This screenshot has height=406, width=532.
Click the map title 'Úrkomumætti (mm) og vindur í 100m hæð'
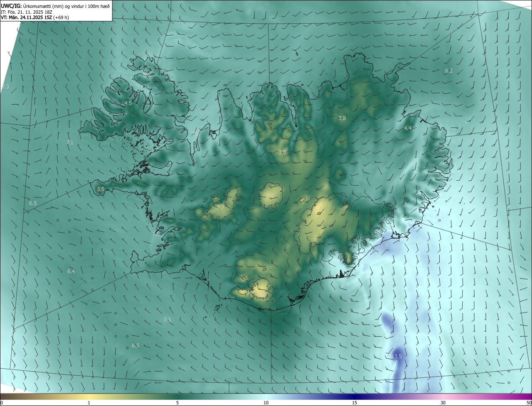tap(66, 6)
